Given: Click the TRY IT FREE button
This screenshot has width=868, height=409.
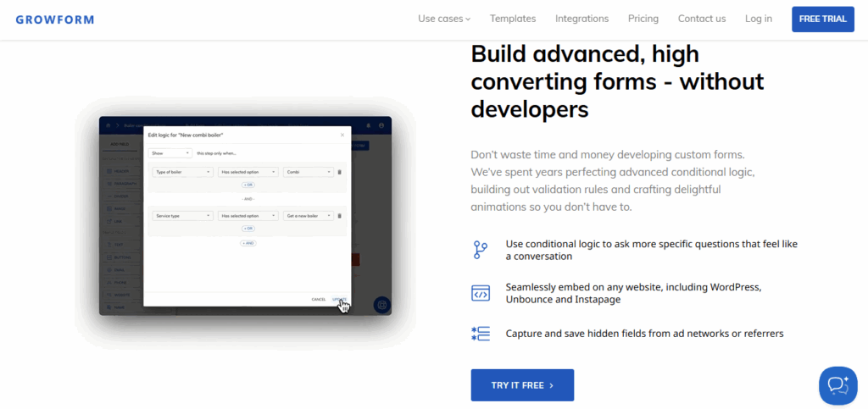Looking at the screenshot, I should 522,385.
